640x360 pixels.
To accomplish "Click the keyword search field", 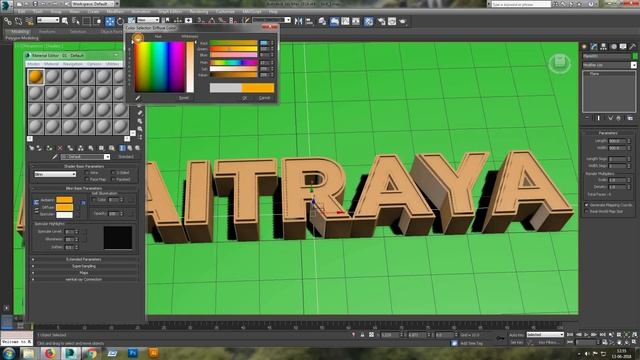I will click(521, 4).
